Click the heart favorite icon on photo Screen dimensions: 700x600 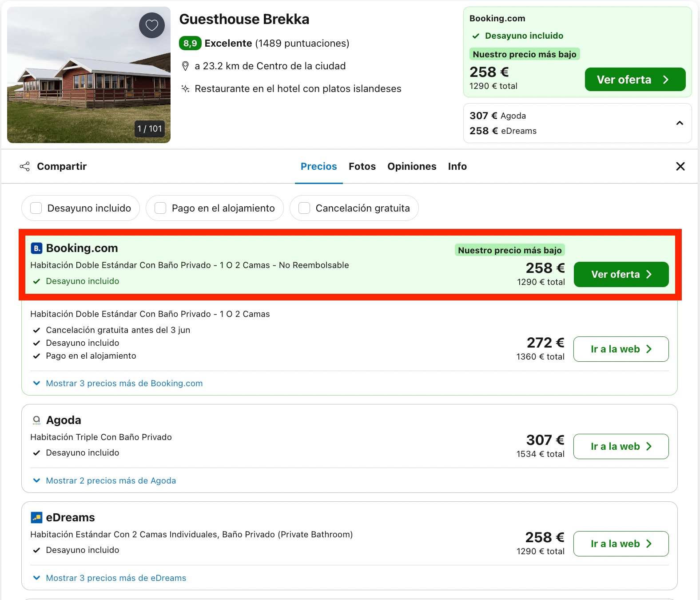click(x=152, y=25)
